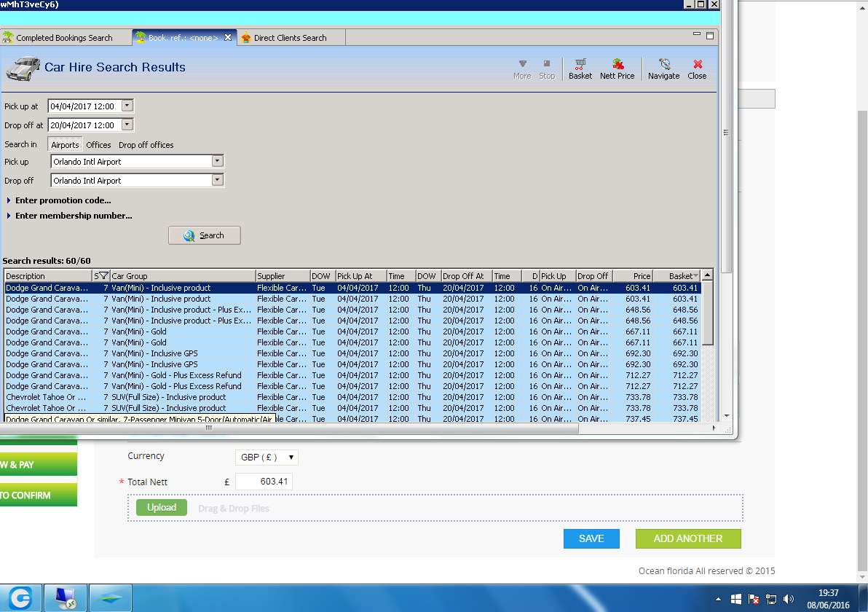Open the remote desktop app in the taskbar
868x612 pixels.
(66, 598)
